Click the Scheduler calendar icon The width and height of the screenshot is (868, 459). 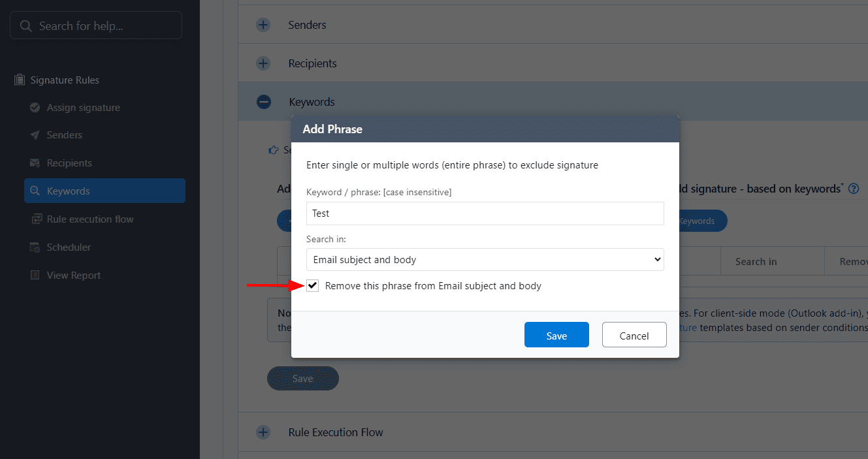(x=35, y=247)
